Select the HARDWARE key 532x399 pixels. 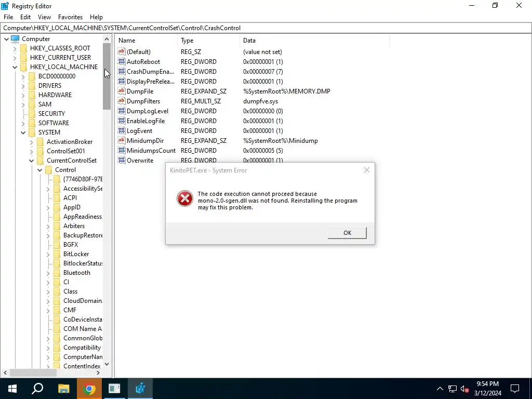click(55, 95)
